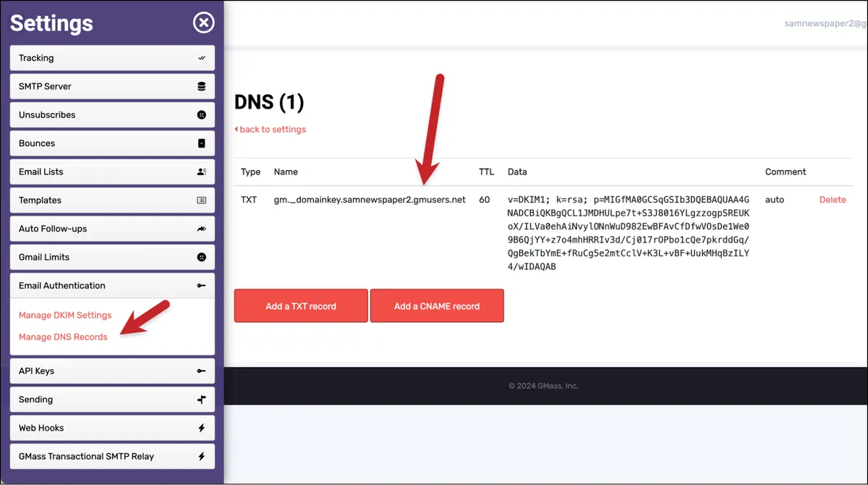The image size is (868, 485).
Task: Click the account email samnewspaper2 at top
Action: pos(825,23)
